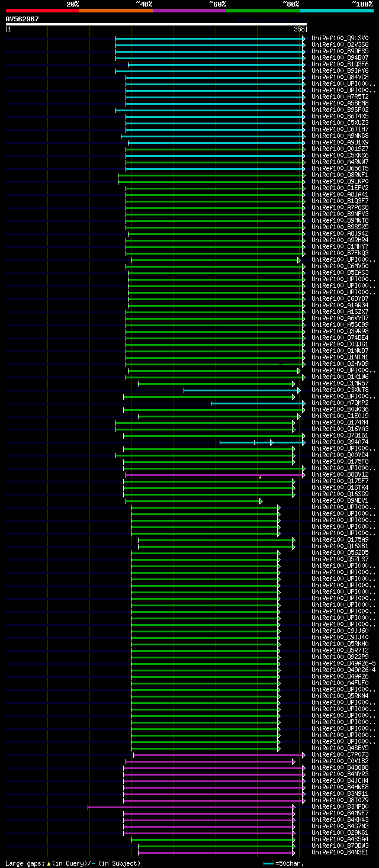Choose the UniRef100_Q5ZLS7 label
This screenshot has width=379, height=868.
click(340, 560)
